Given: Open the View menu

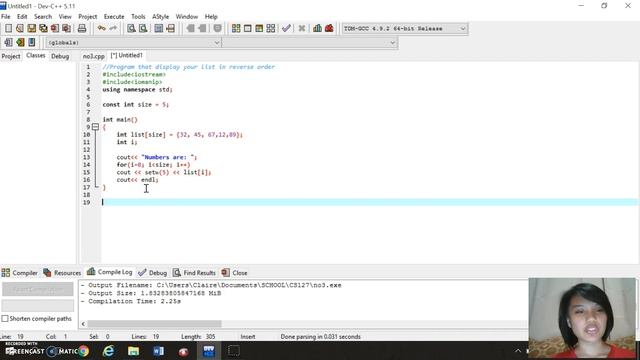Looking at the screenshot, I should (65, 17).
